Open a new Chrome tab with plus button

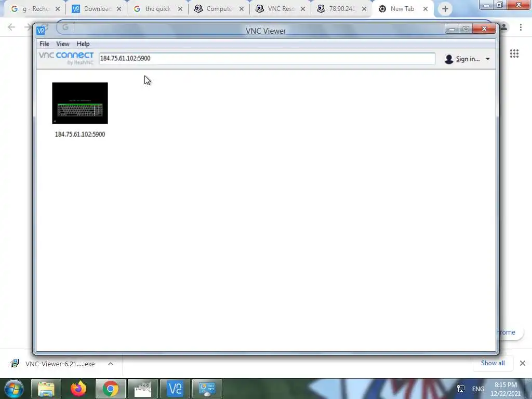tap(445, 9)
